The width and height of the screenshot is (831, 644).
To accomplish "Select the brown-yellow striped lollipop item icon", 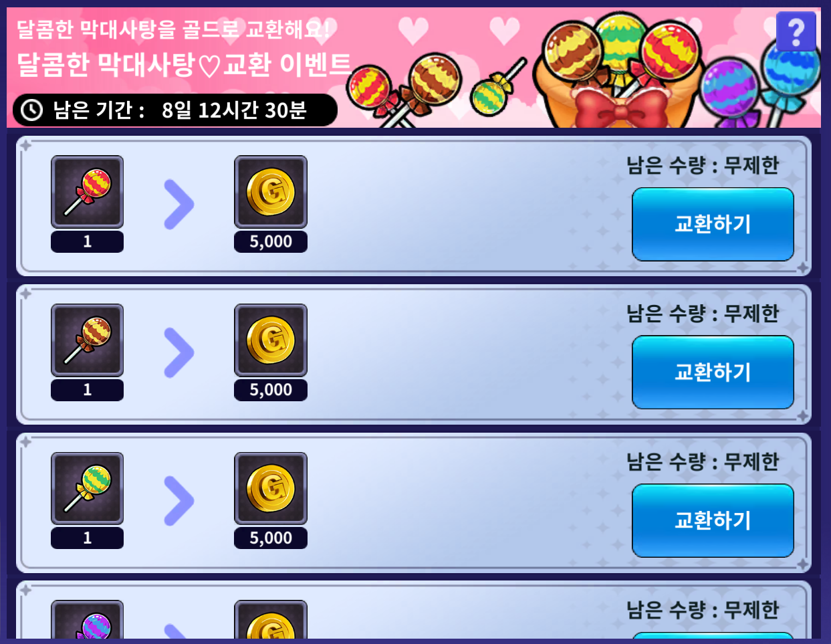I will pyautogui.click(x=87, y=340).
